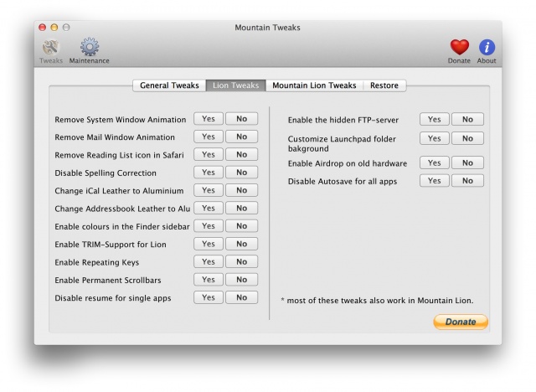
Task: Choose Yes for Finder sidebar colours
Action: point(209,226)
